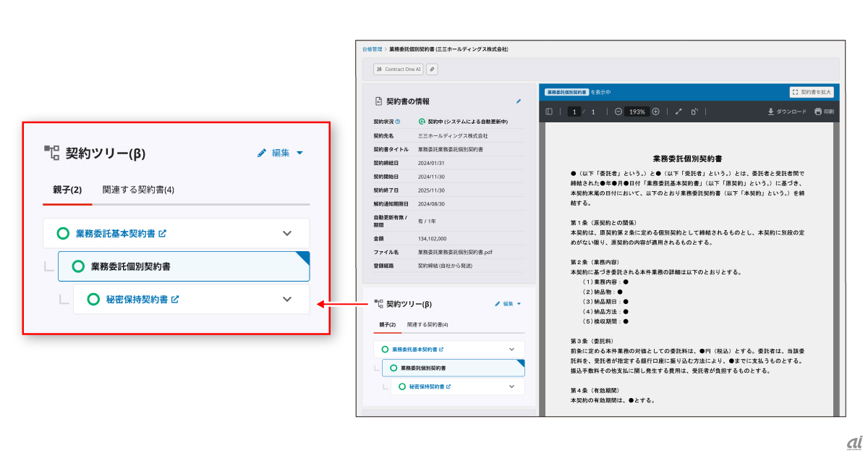Select 業務委託個別契約書 row in the enlarged callout
868x456 pixels.
[184, 266]
